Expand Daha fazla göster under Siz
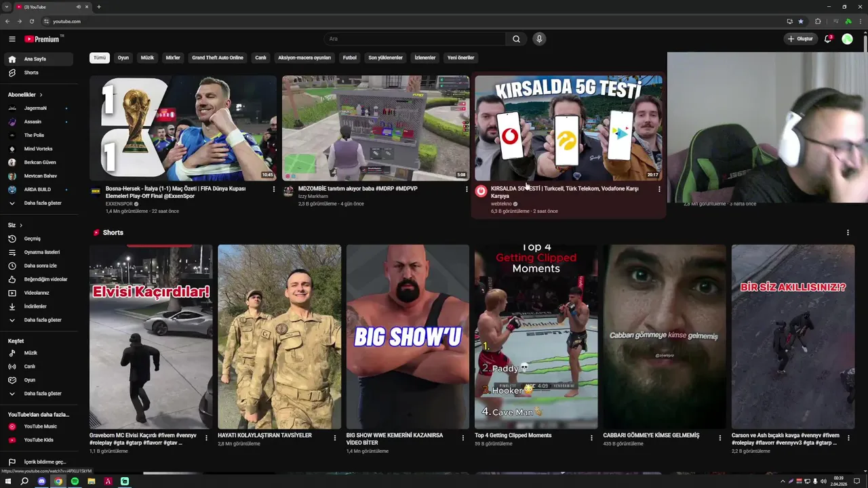This screenshot has width=868, height=488. pos(37,320)
